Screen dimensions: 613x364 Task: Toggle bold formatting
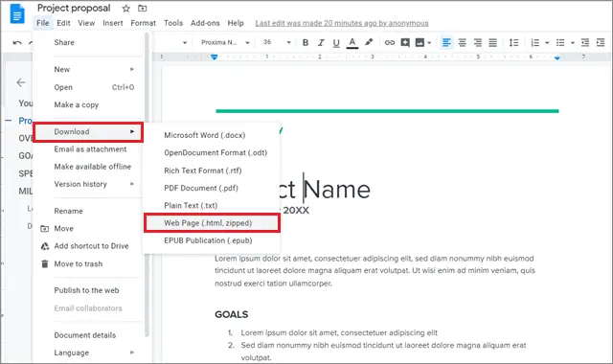click(x=306, y=42)
